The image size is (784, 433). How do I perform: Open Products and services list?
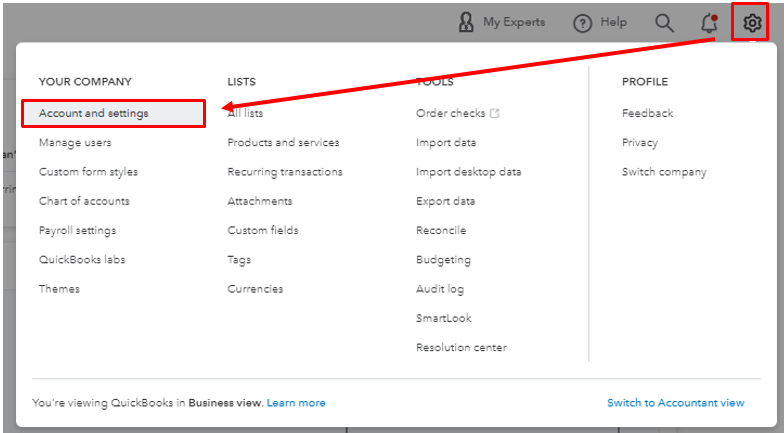tap(283, 143)
